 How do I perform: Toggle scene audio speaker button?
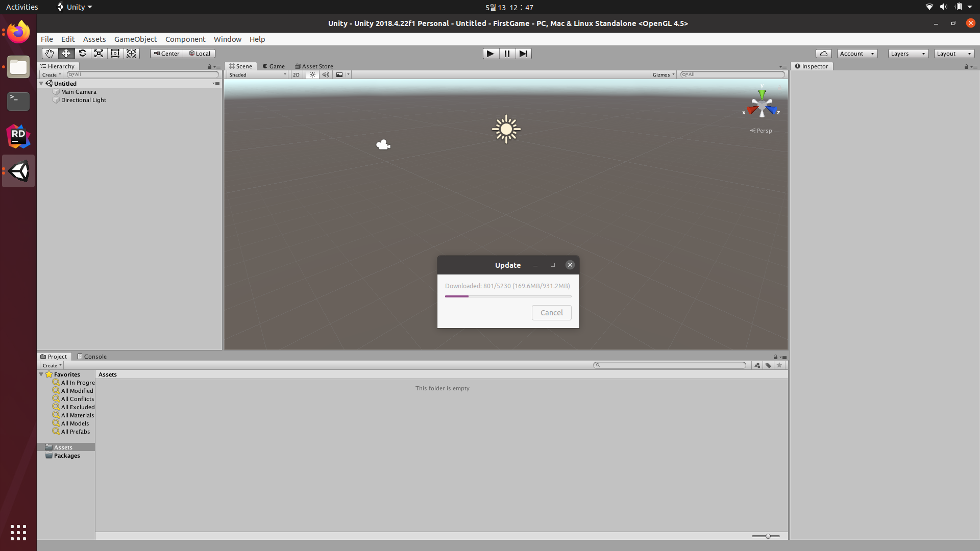click(326, 74)
